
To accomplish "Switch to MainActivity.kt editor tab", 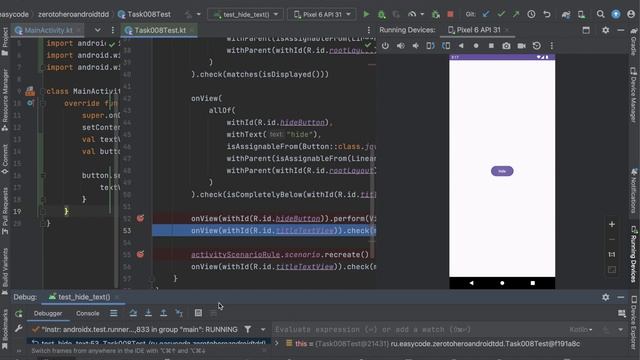I will tap(48, 30).
